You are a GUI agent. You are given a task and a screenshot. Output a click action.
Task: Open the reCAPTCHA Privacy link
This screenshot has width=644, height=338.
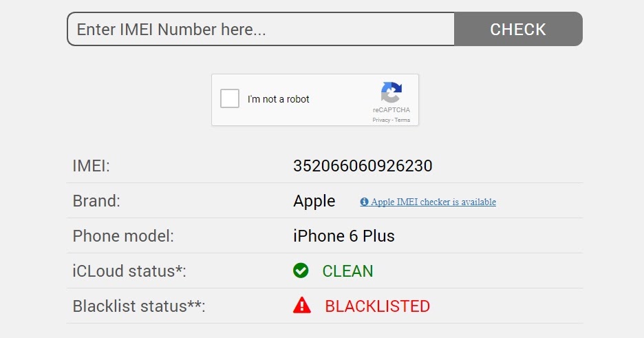coord(381,120)
